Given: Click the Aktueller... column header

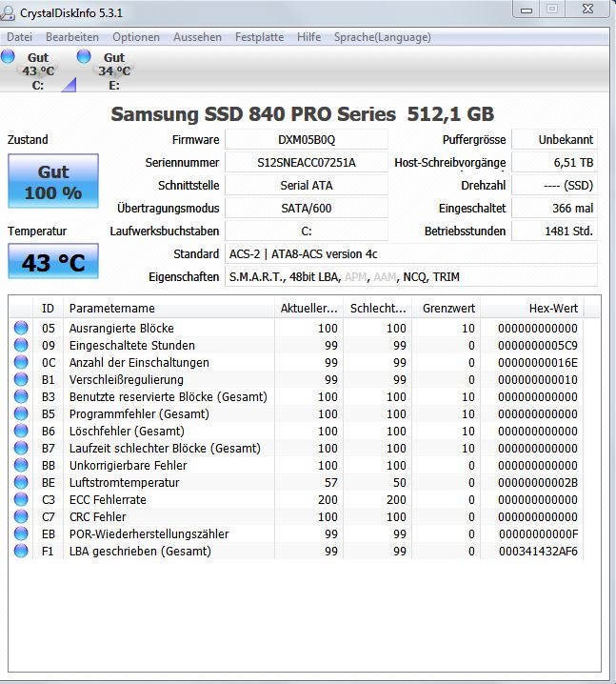Looking at the screenshot, I should [309, 309].
